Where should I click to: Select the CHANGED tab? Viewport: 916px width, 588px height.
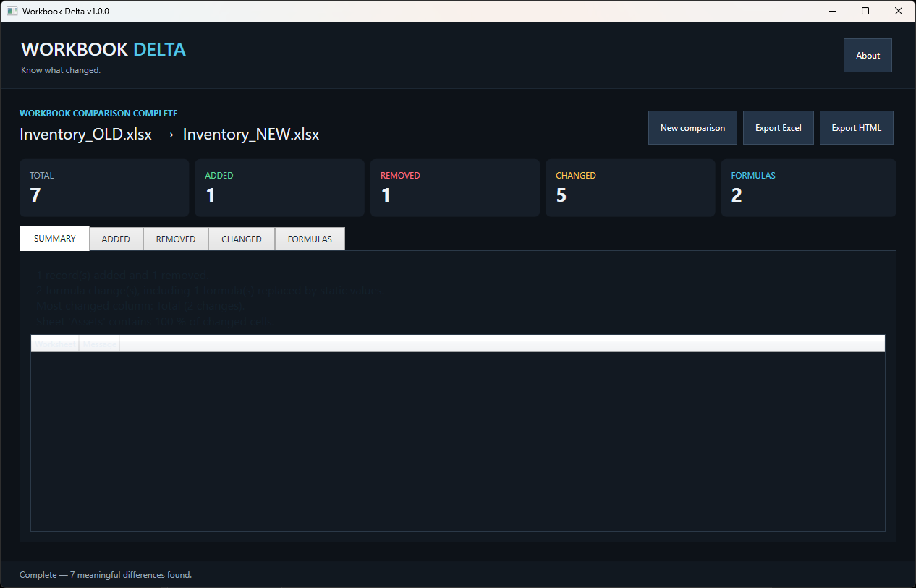(242, 239)
